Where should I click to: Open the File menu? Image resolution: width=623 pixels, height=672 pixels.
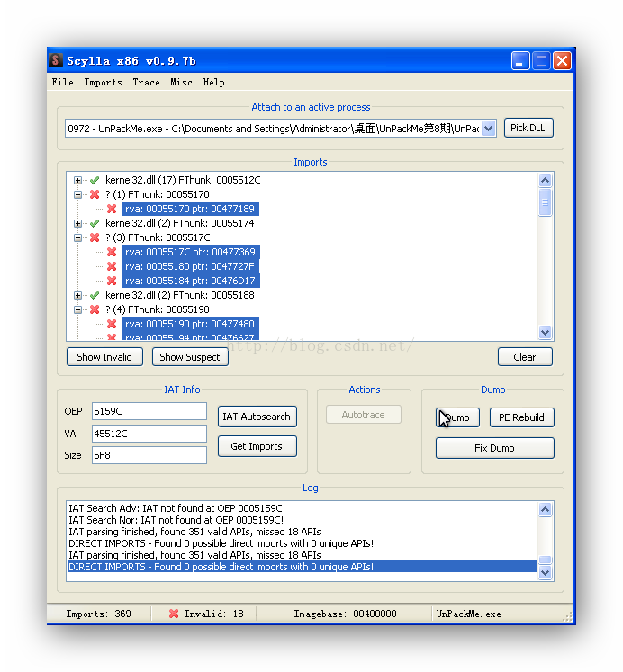point(63,82)
